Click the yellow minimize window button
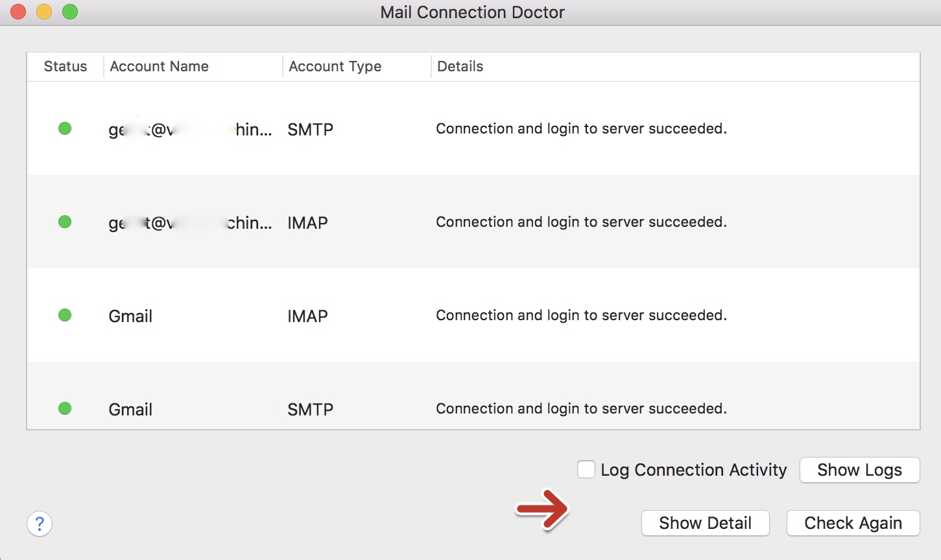Viewport: 941px width, 560px height. [44, 12]
